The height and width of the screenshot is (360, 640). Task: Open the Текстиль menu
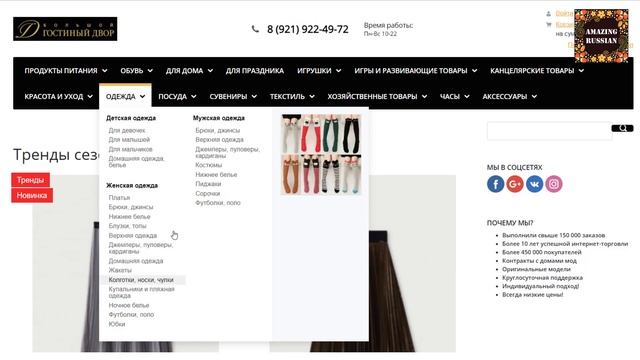292,97
